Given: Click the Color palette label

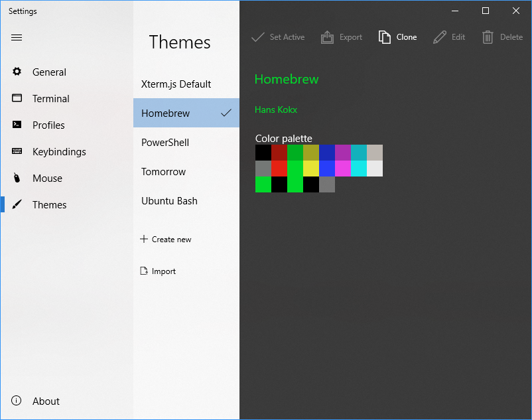Looking at the screenshot, I should click(284, 139).
